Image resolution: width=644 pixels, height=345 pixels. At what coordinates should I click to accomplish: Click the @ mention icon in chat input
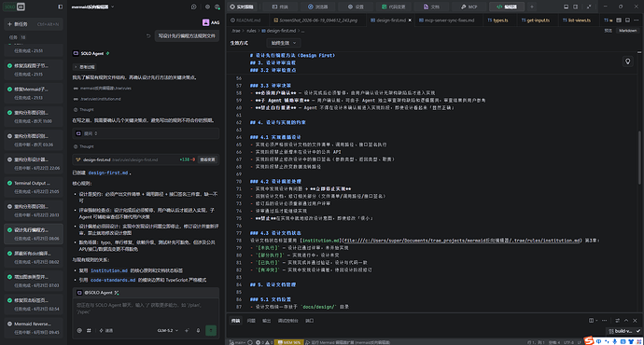79,331
